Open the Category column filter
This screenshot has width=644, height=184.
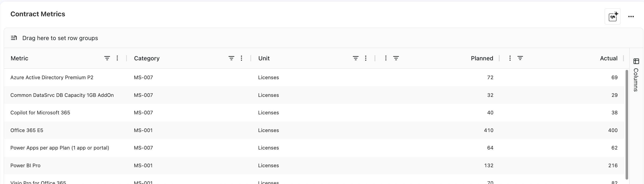coord(231,58)
